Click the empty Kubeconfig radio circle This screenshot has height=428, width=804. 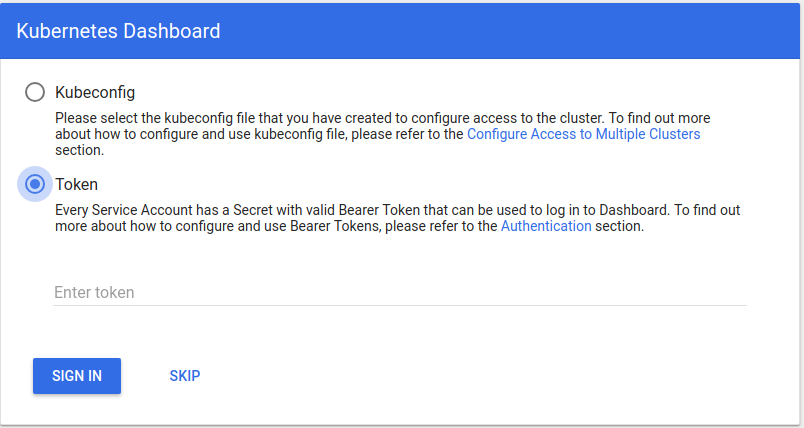pyautogui.click(x=35, y=92)
